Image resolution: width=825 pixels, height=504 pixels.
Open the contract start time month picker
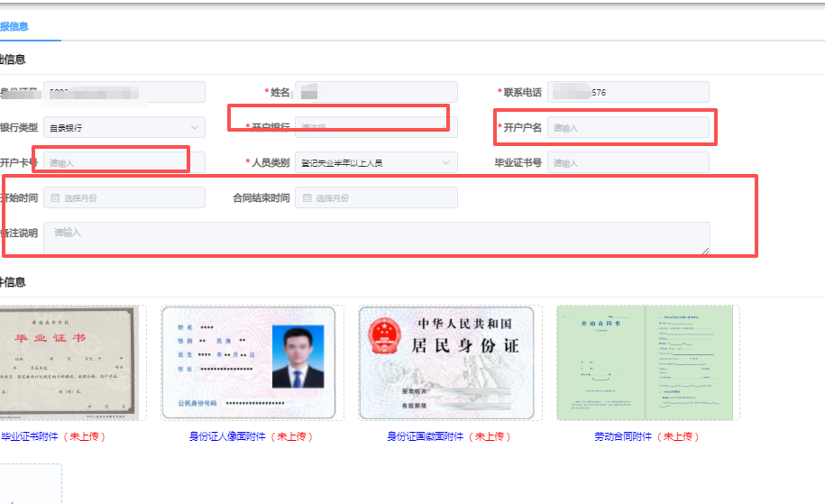pyautogui.click(x=124, y=197)
